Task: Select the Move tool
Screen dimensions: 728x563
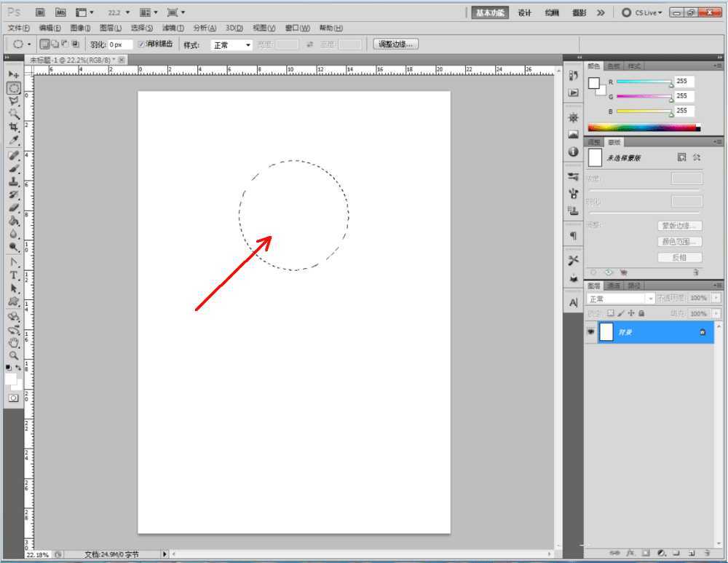Action: pos(13,74)
